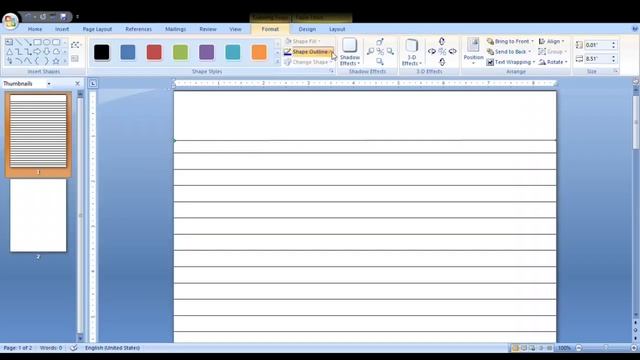Select the 5-Point Star shape
Image resolution: width=640 pixels, height=360 pixels.
point(56,61)
